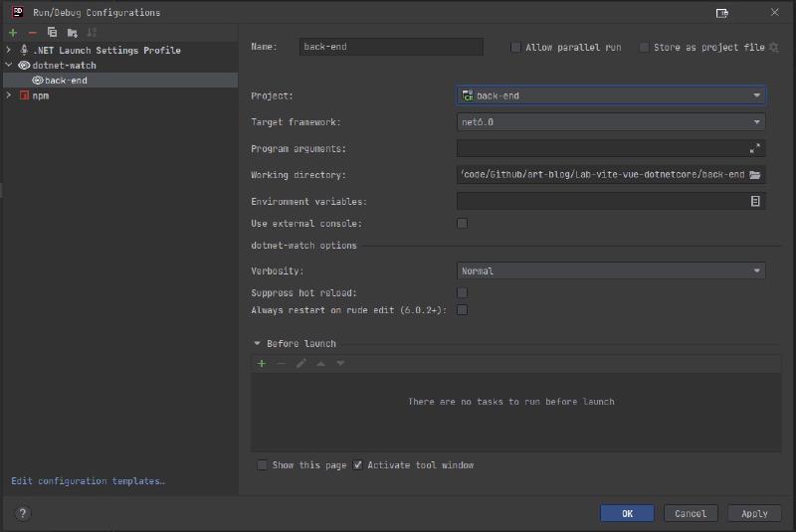The height and width of the screenshot is (532, 796).
Task: Open the Project dropdown
Action: 611,95
